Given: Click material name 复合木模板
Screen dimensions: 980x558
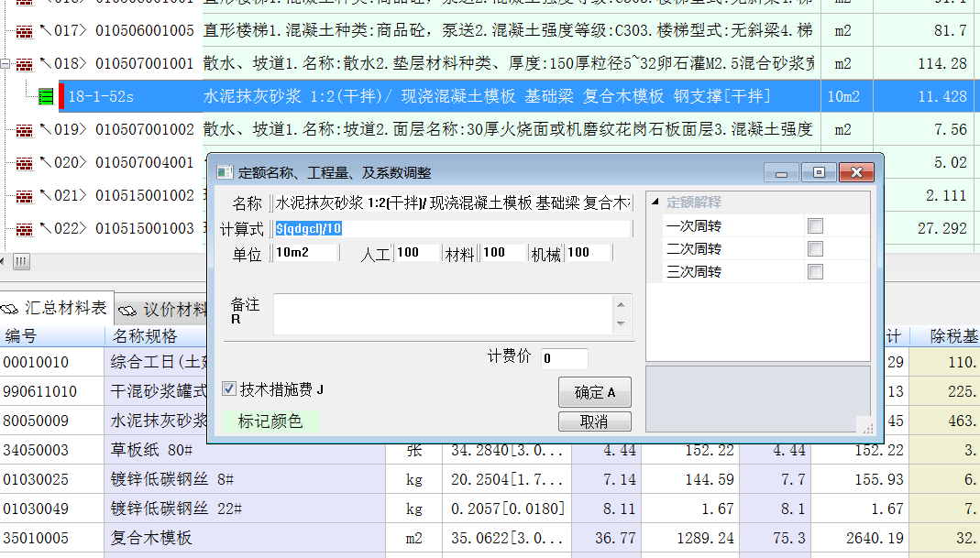Looking at the screenshot, I should click(150, 538).
